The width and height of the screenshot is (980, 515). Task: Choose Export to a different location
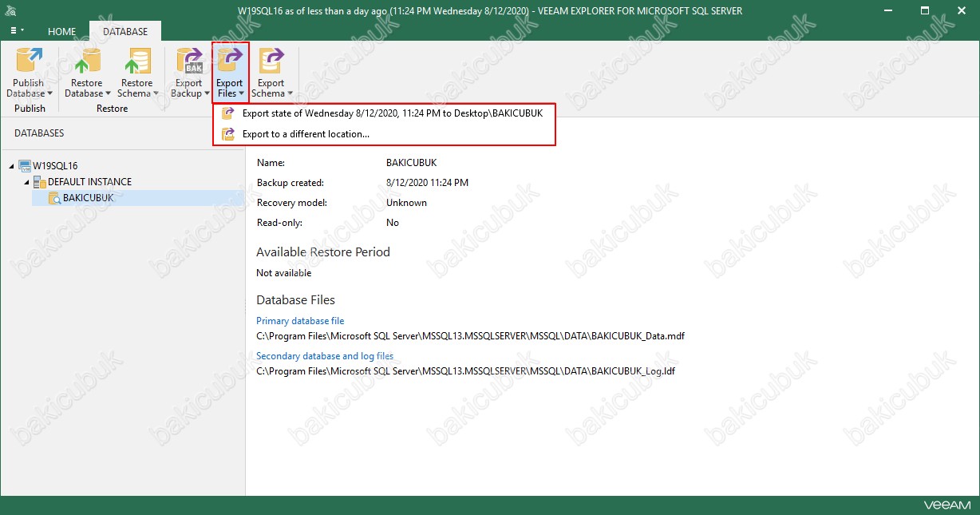(x=384, y=134)
